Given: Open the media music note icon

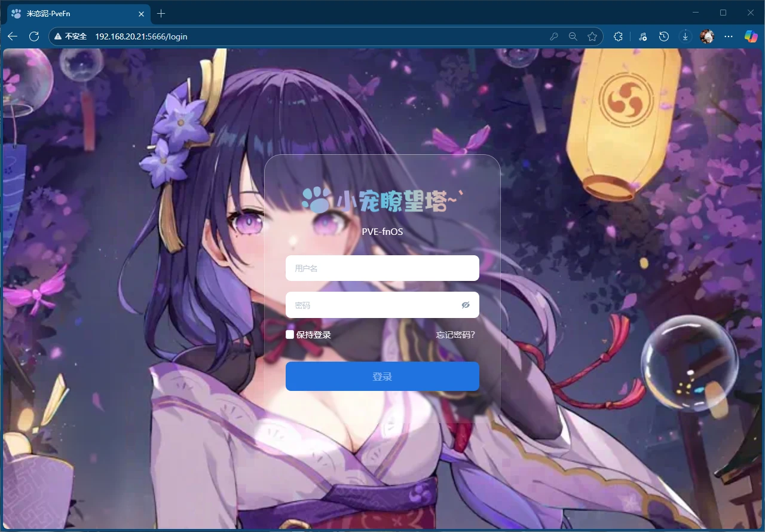Looking at the screenshot, I should (642, 36).
